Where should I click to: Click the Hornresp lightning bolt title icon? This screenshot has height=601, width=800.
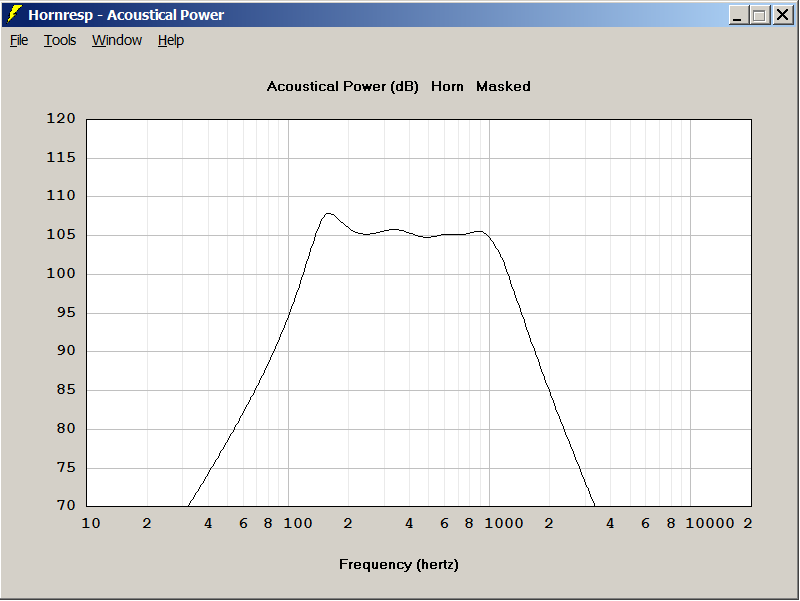coord(14,14)
